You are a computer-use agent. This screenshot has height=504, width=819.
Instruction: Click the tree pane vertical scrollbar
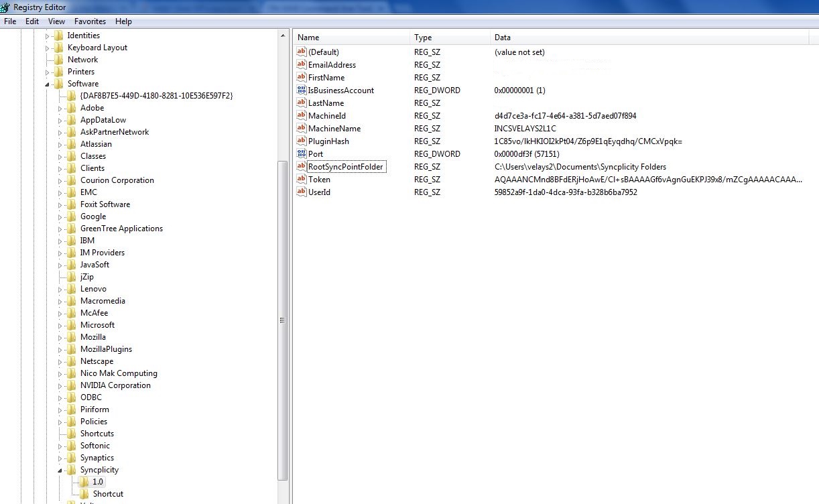coord(283,320)
